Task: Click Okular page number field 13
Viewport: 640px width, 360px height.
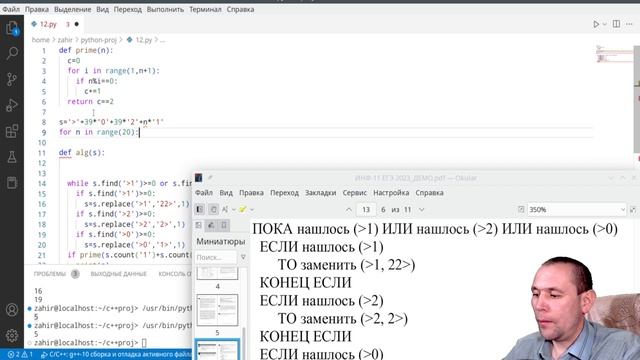Action: [366, 209]
